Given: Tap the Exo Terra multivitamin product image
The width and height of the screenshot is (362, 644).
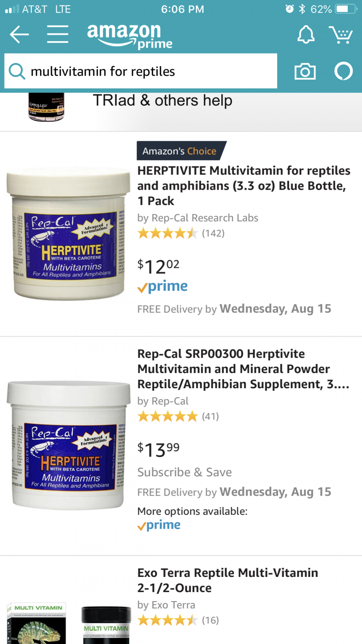Looking at the screenshot, I should (x=68, y=623).
